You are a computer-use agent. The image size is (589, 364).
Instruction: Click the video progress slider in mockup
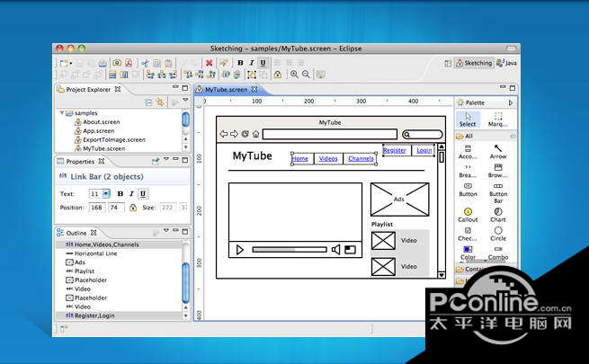pos(289,249)
